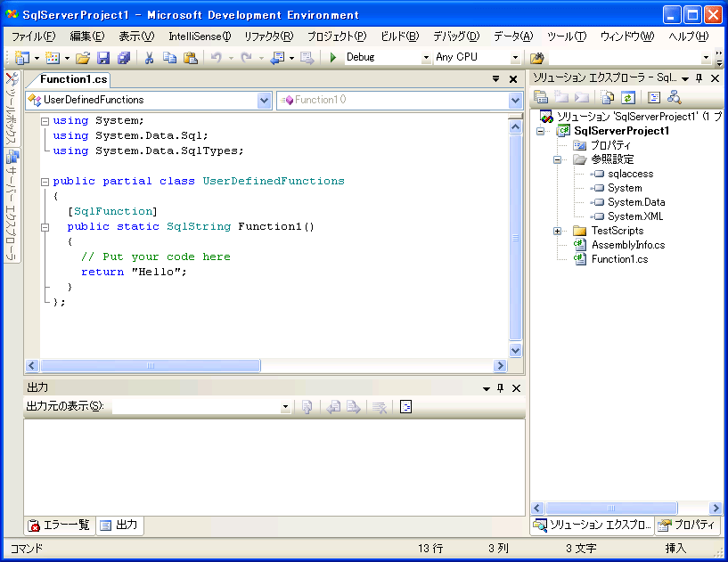Click the New Project toolbar icon
The height and width of the screenshot is (562, 728).
(x=21, y=58)
